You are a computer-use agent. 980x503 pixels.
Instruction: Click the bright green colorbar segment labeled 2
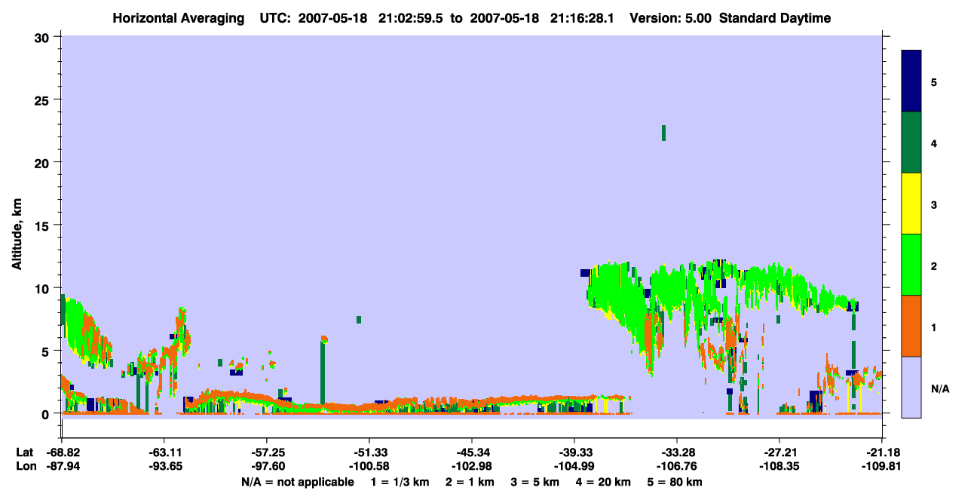911,265
